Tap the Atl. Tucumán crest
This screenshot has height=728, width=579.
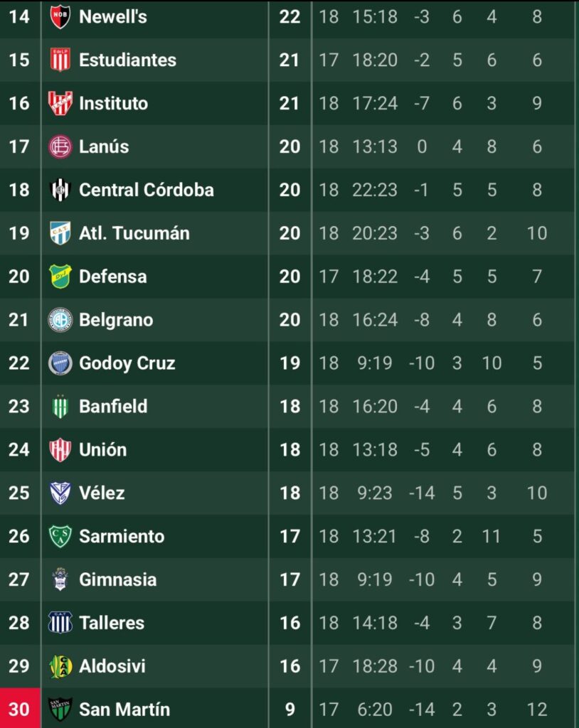click(x=60, y=232)
